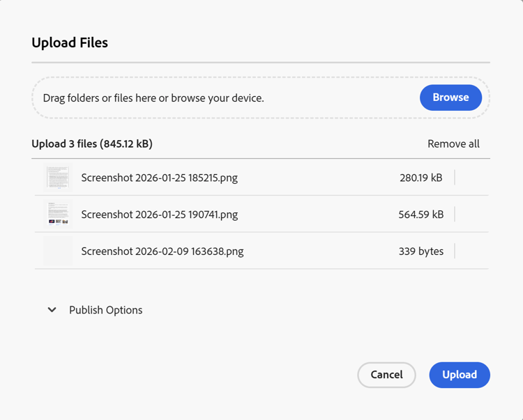The height and width of the screenshot is (420, 523).
Task: Click blank thumbnail of Screenshot 2026-02-09 163638.png
Action: point(58,251)
